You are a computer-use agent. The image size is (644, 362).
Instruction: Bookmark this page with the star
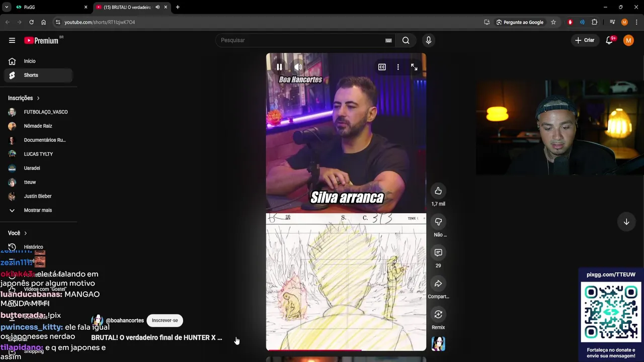coord(553,22)
